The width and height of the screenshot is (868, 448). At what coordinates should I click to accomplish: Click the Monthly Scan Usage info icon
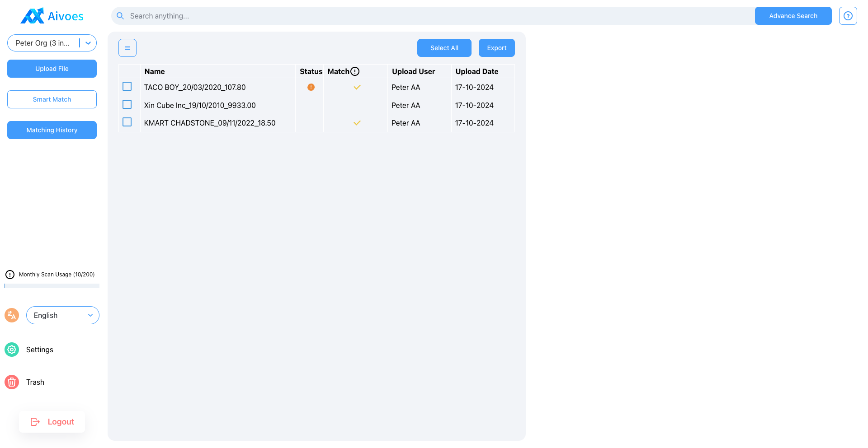pyautogui.click(x=10, y=275)
